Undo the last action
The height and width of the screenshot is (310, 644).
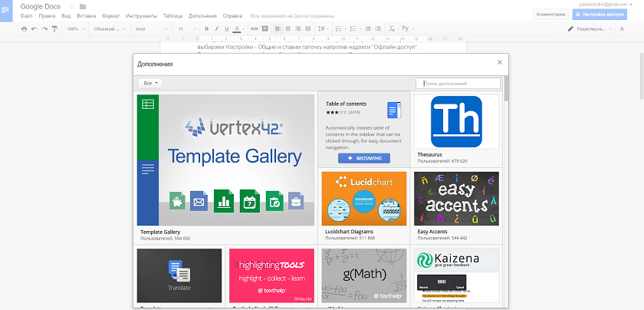click(x=34, y=29)
